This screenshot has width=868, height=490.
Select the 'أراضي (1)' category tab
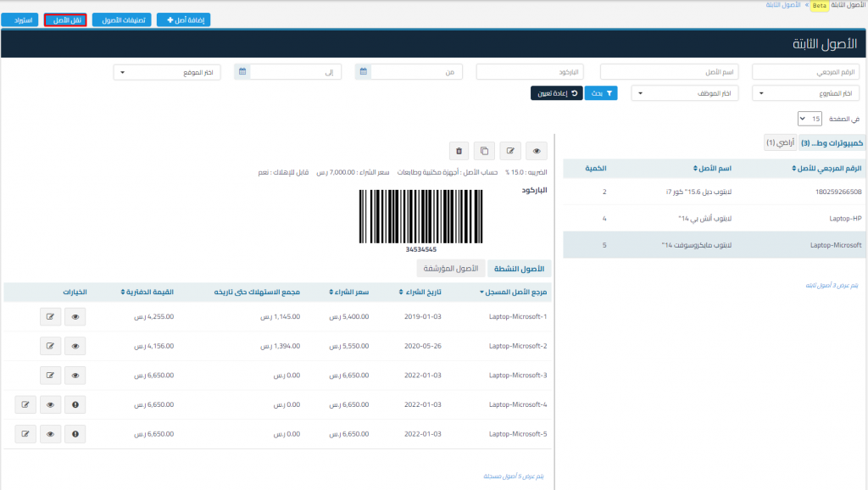coord(779,142)
